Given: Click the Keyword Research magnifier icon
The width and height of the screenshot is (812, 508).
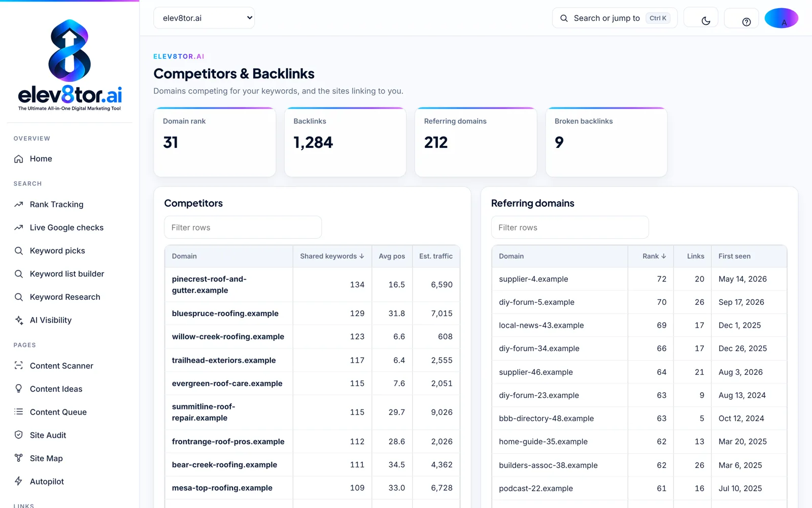Looking at the screenshot, I should coord(19,297).
